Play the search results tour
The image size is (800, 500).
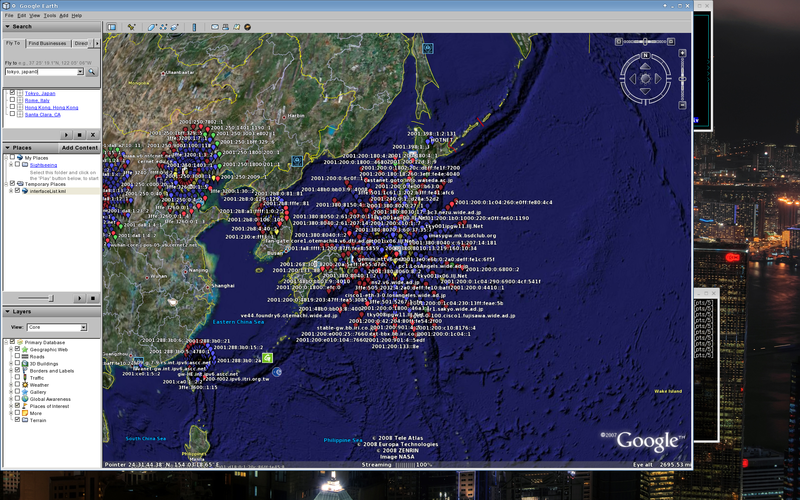tap(66, 135)
